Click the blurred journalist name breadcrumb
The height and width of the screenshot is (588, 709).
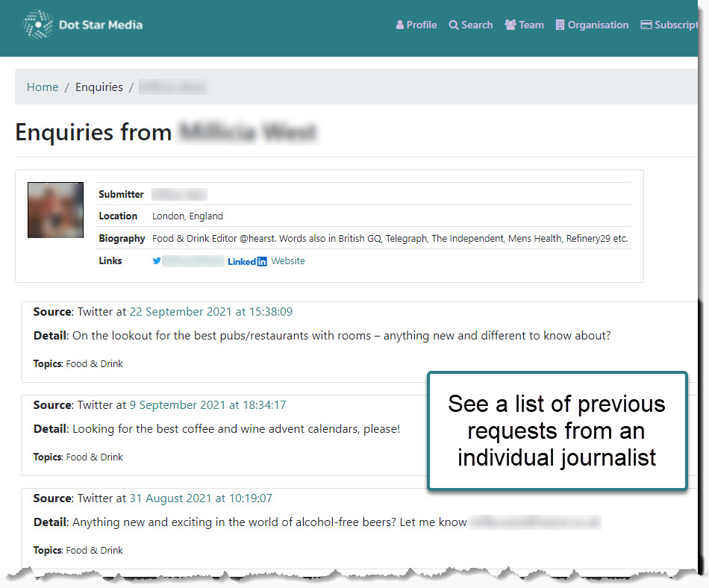[x=172, y=87]
